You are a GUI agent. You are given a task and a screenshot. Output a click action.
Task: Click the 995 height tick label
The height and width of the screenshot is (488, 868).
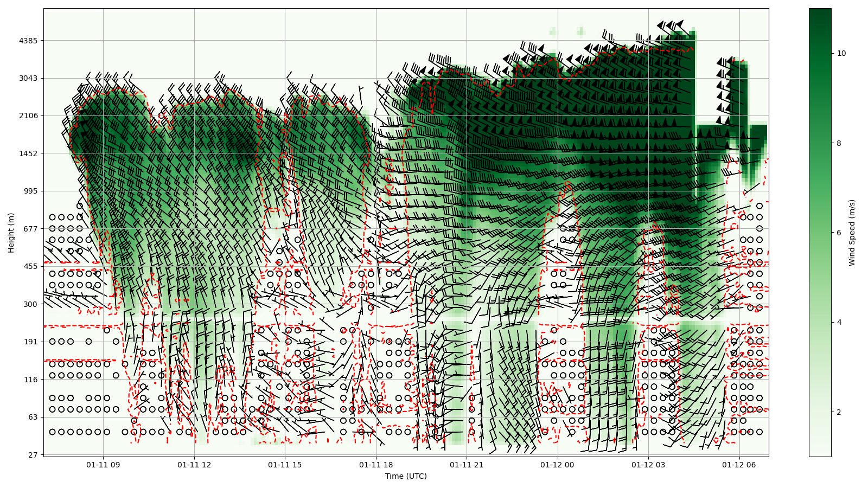pos(30,191)
